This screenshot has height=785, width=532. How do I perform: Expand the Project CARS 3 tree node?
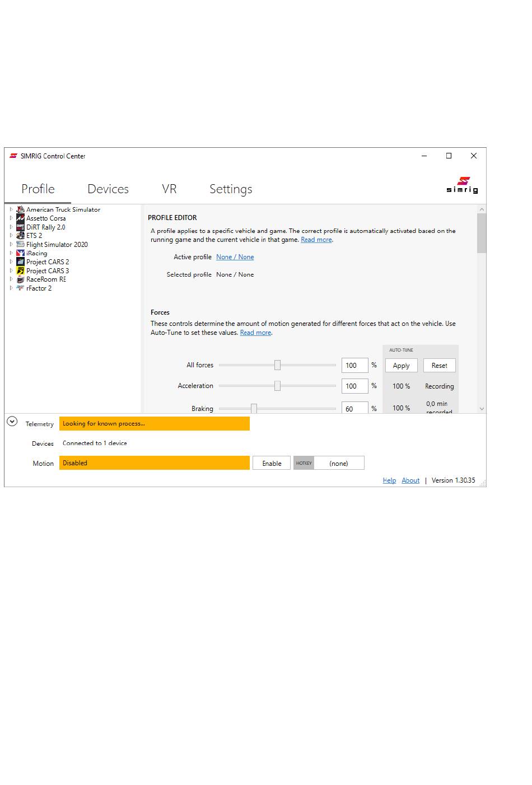[11, 270]
